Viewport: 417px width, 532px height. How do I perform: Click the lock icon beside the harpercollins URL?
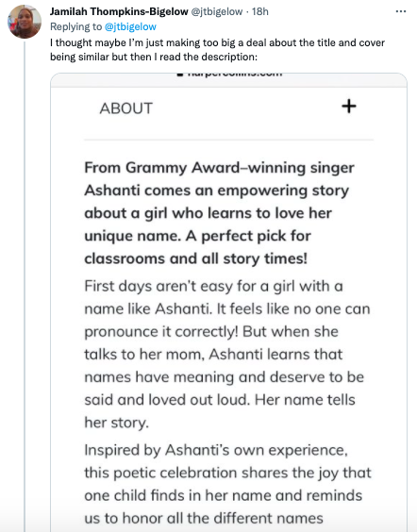[180, 75]
